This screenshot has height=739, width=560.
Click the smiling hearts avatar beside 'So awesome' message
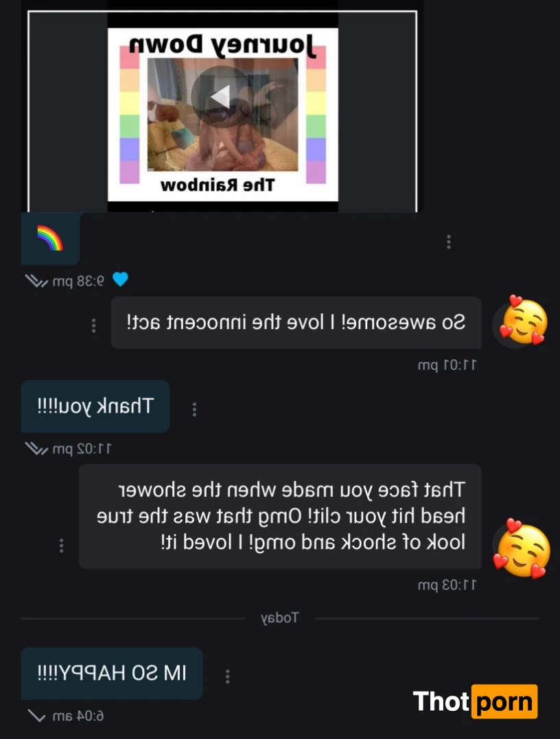click(521, 322)
